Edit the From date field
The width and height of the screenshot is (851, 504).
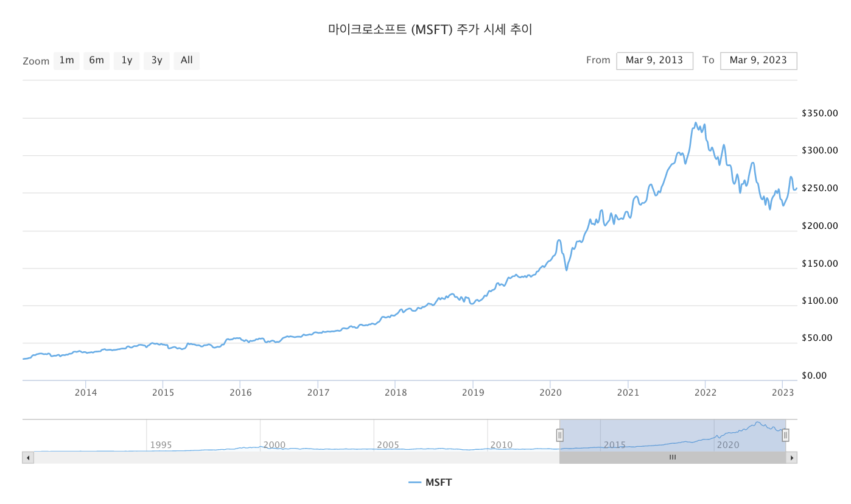(654, 60)
